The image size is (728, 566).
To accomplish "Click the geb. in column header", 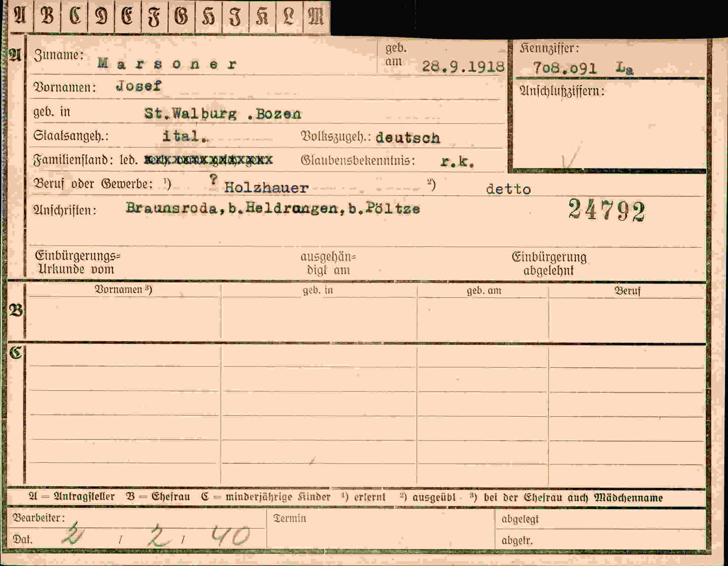I will coord(318,290).
